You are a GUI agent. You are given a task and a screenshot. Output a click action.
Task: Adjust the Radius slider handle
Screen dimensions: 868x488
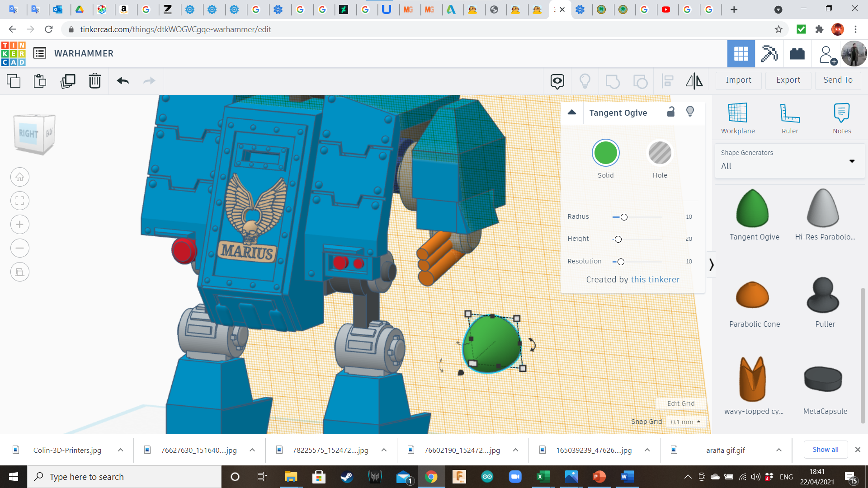pyautogui.click(x=624, y=217)
